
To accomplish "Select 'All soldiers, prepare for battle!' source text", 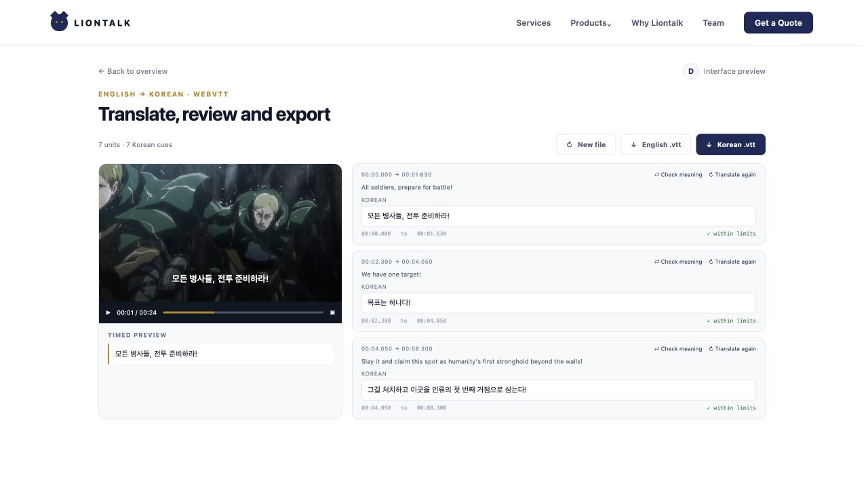I will coord(407,187).
